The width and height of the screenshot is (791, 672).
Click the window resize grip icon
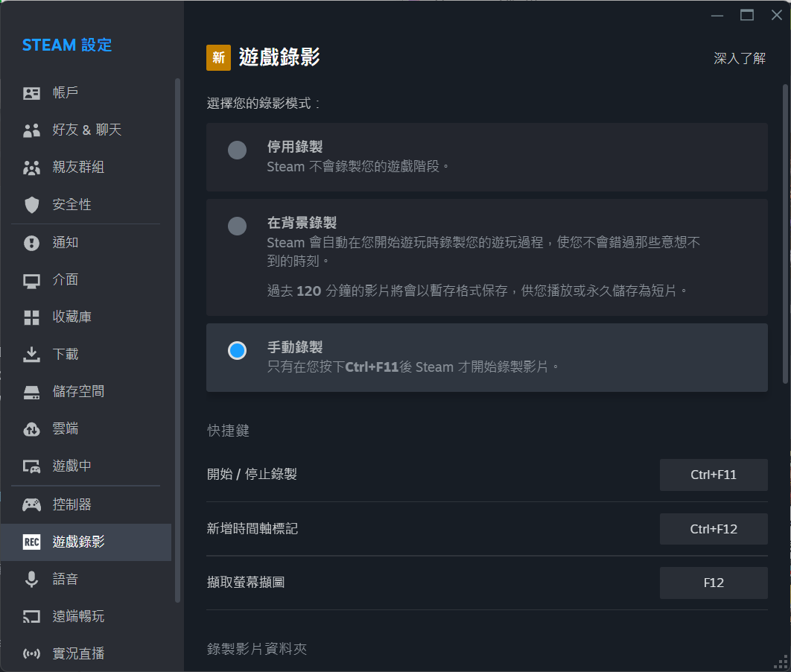click(781, 662)
